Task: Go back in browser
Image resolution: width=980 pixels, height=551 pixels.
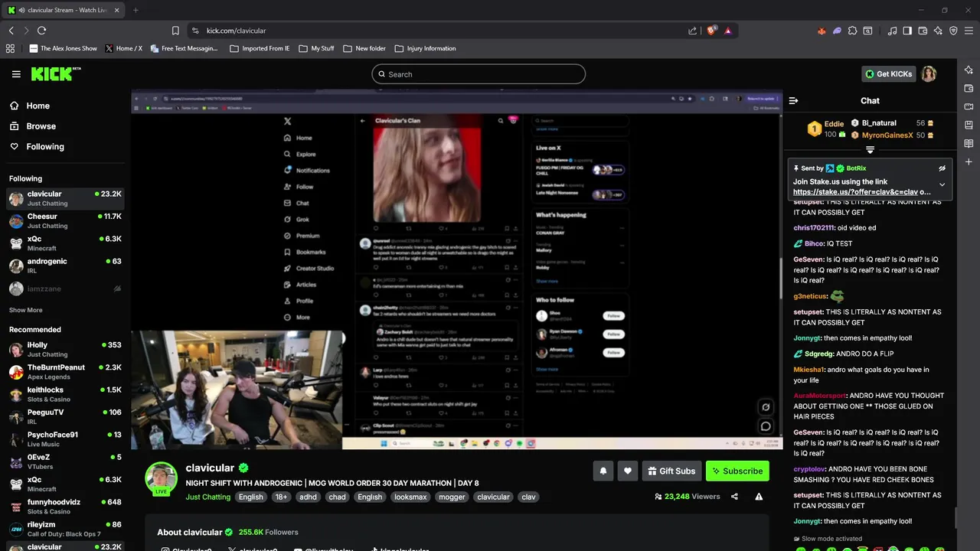Action: tap(11, 31)
